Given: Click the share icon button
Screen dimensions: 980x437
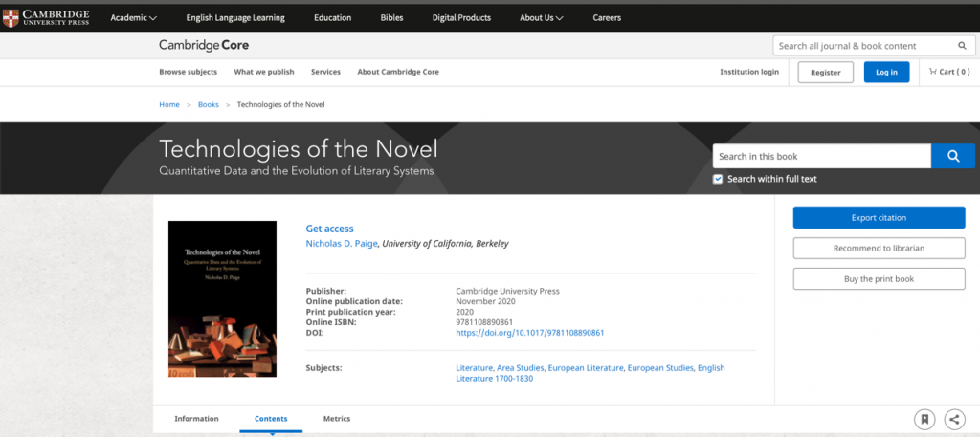Looking at the screenshot, I should tap(954, 419).
